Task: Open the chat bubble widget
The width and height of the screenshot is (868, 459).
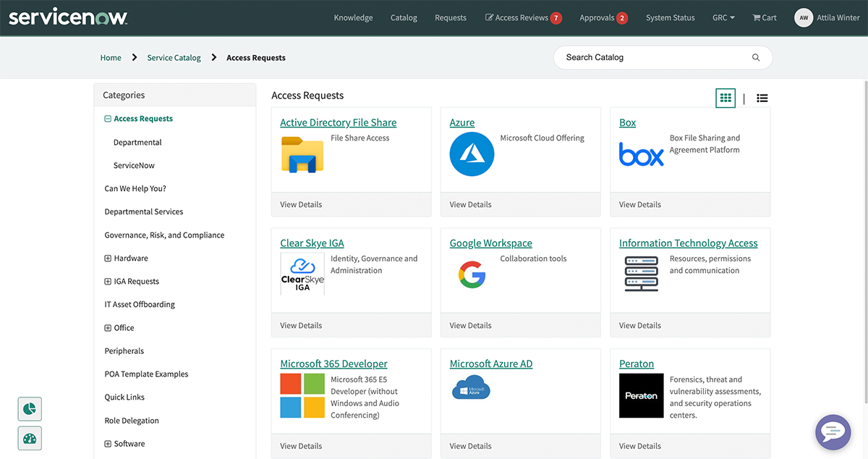Action: 833,432
